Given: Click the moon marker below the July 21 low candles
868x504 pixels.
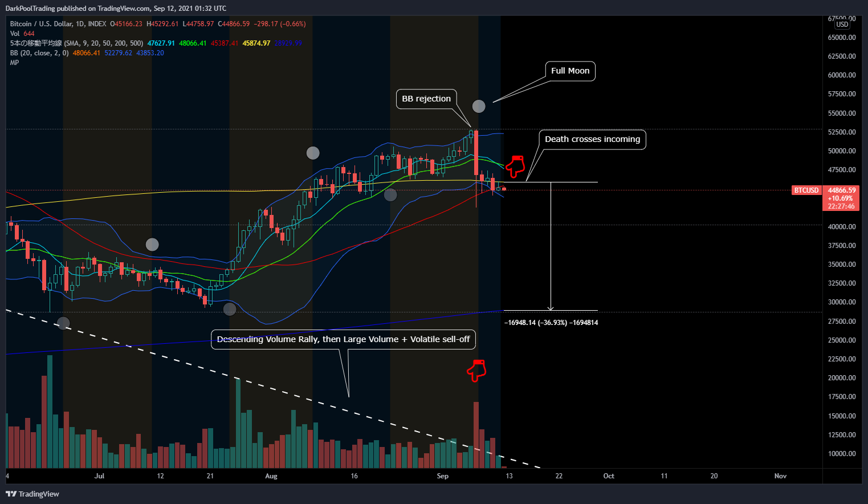Looking at the screenshot, I should [230, 309].
